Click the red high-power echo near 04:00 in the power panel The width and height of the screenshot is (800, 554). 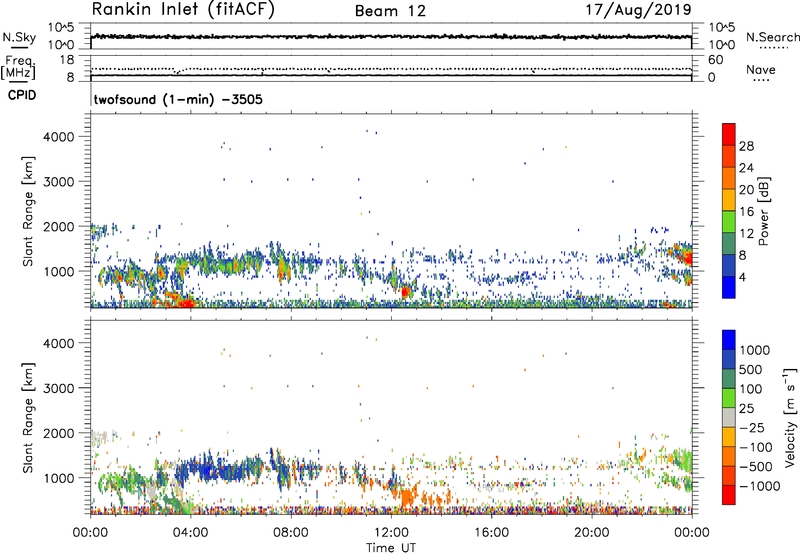pos(186,303)
